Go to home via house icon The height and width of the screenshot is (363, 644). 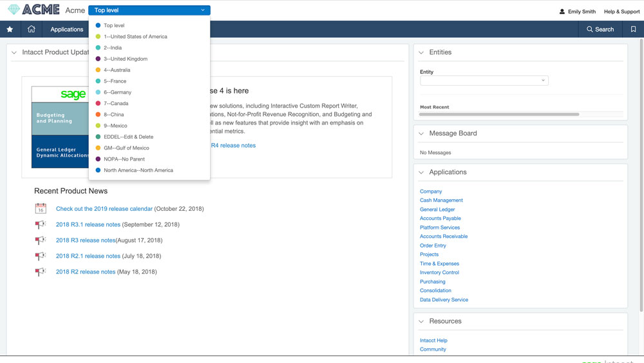(x=31, y=29)
